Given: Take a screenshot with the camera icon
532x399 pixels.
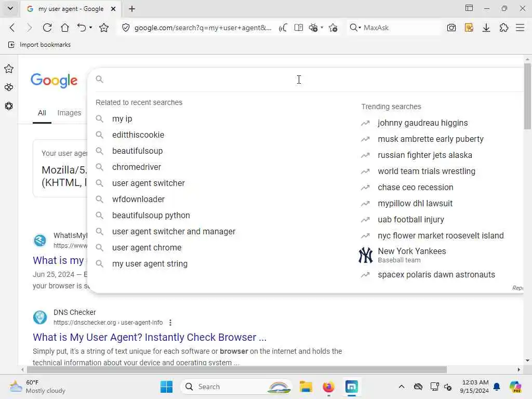Looking at the screenshot, I should coord(451,28).
